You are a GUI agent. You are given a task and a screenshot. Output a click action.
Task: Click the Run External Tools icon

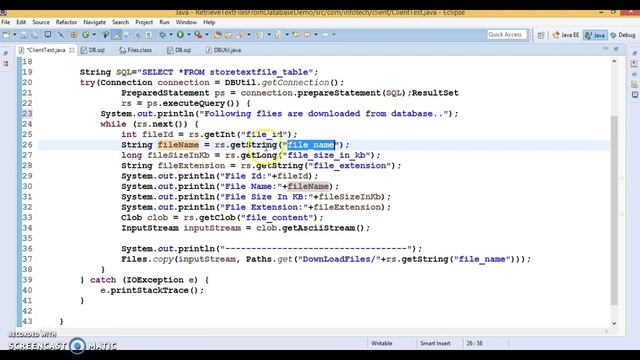(198, 35)
